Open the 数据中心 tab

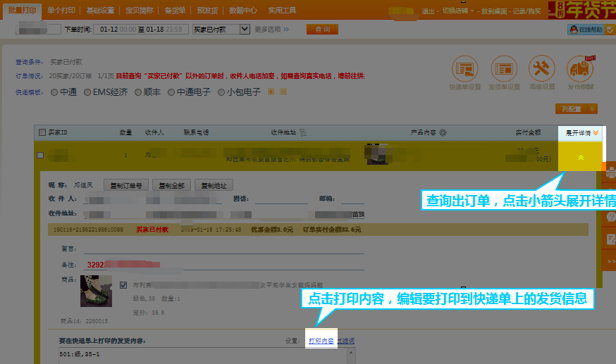pyautogui.click(x=243, y=11)
